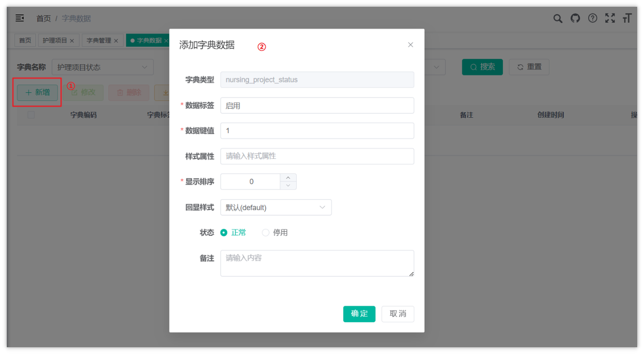This screenshot has height=354, width=644.
Task: Focus the 样式属性 input field
Action: (317, 156)
